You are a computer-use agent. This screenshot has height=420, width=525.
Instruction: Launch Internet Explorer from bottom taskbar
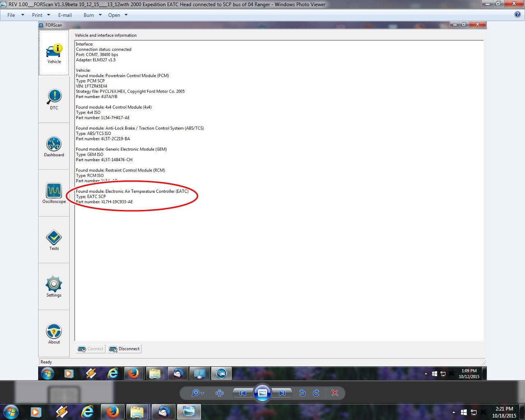coord(87,412)
